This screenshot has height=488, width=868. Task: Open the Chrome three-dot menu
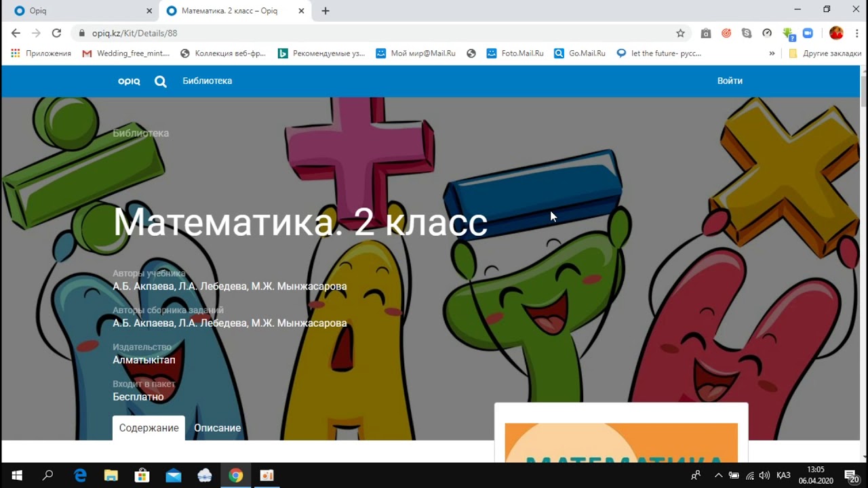point(856,33)
